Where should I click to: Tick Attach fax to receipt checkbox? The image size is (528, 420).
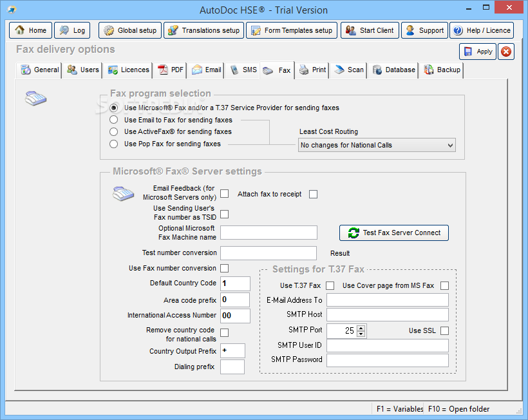coord(313,195)
